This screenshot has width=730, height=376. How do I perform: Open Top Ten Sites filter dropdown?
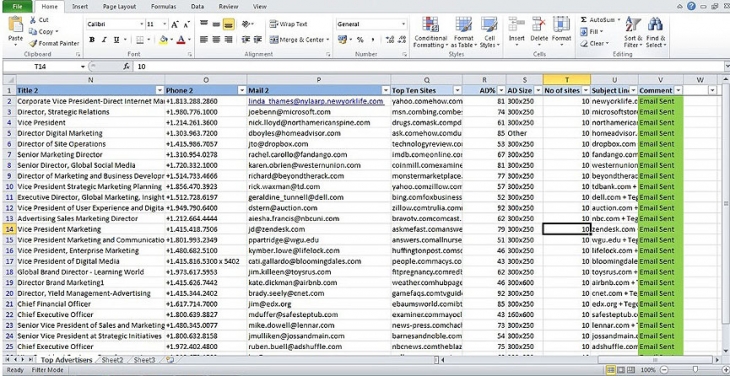coord(457,90)
